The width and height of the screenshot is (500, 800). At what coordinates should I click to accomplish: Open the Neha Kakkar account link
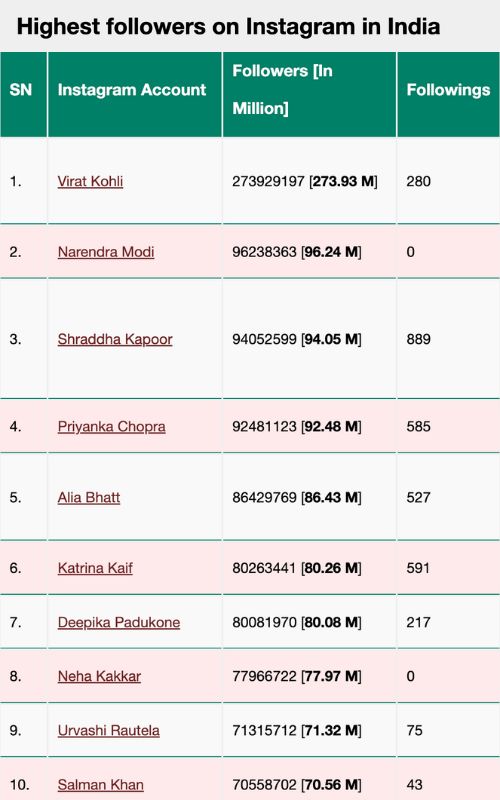pyautogui.click(x=99, y=676)
